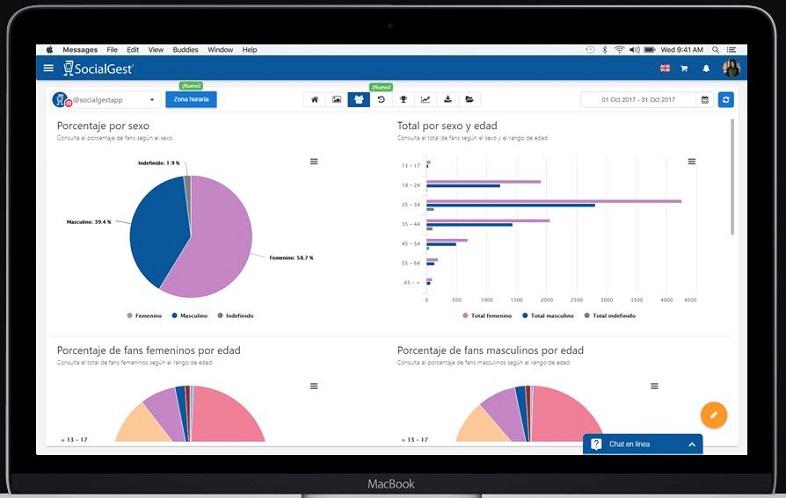
Task: Toggle Indefinido legend in sex pie chart
Action: click(x=236, y=315)
